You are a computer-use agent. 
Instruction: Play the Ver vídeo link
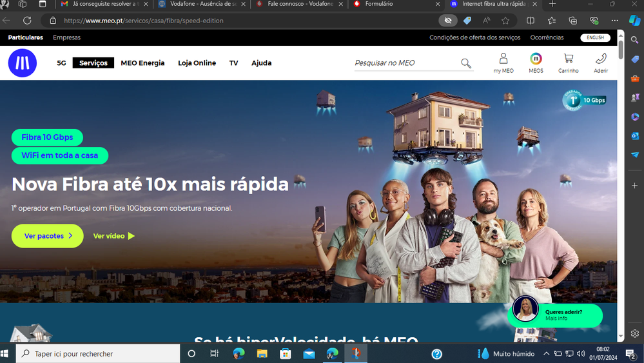(114, 236)
